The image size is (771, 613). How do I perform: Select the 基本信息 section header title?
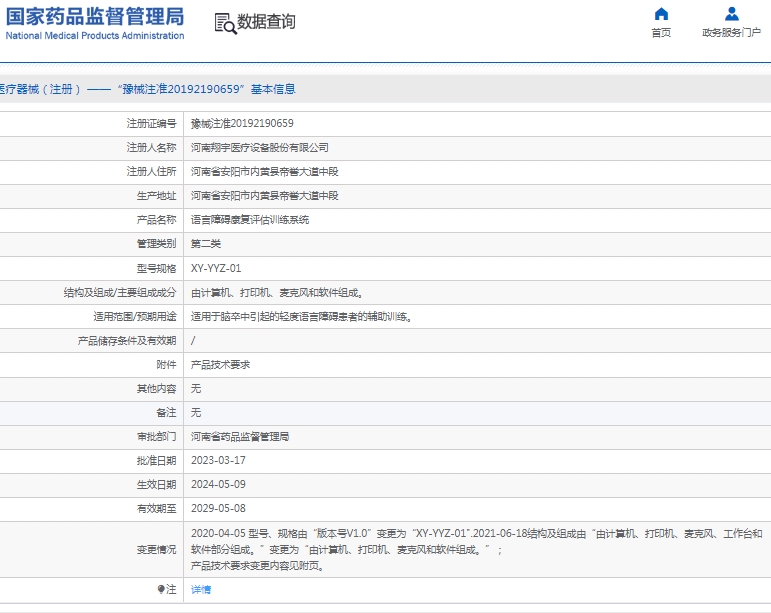[273, 89]
